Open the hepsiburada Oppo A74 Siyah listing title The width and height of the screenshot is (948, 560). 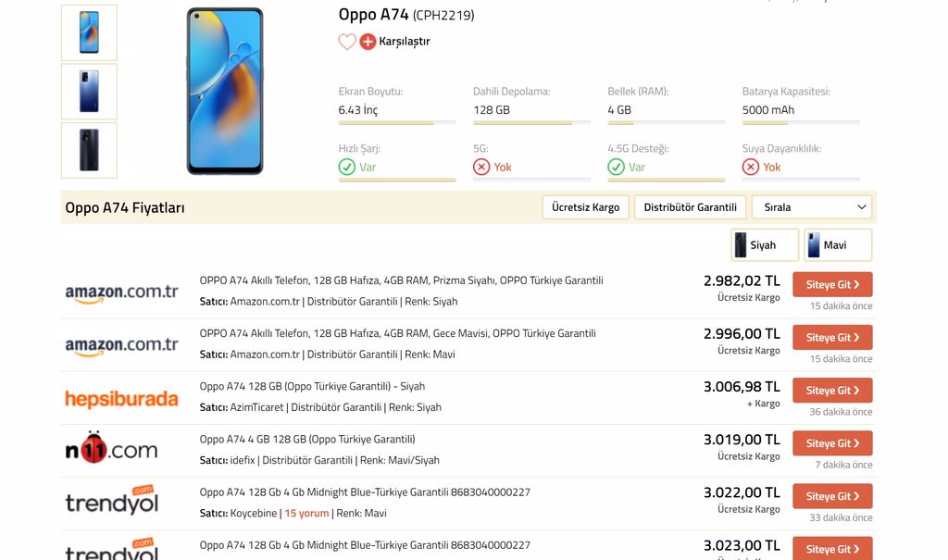(312, 386)
